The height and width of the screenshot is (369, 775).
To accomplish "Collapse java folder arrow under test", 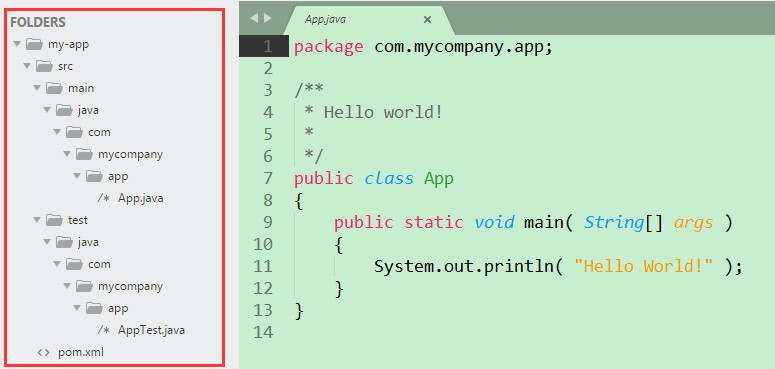I will (x=47, y=242).
